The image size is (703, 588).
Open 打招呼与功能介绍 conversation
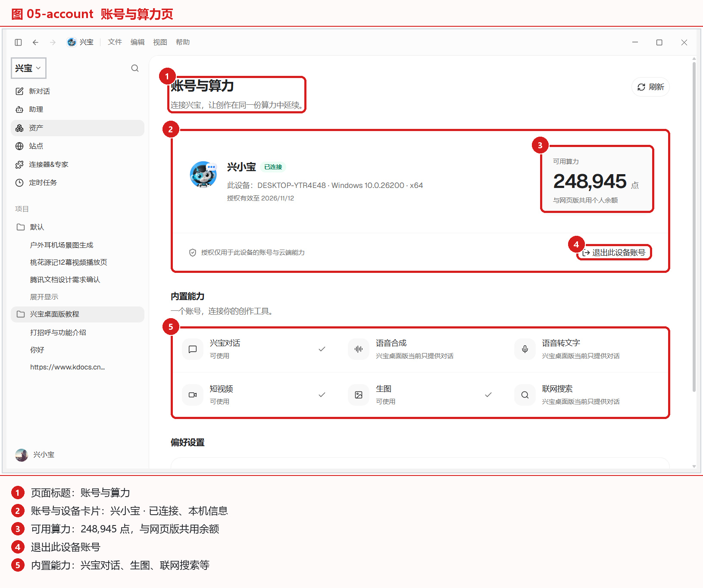pyautogui.click(x=58, y=333)
